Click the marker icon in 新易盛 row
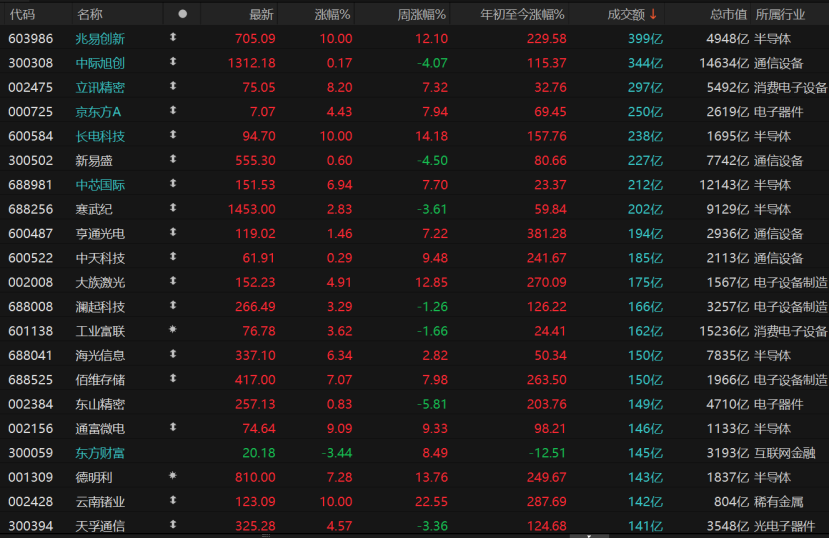The image size is (830, 539). [173, 159]
